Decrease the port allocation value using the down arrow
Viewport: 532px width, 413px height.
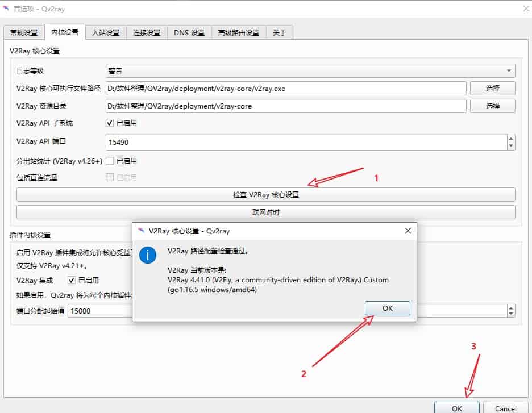510,314
